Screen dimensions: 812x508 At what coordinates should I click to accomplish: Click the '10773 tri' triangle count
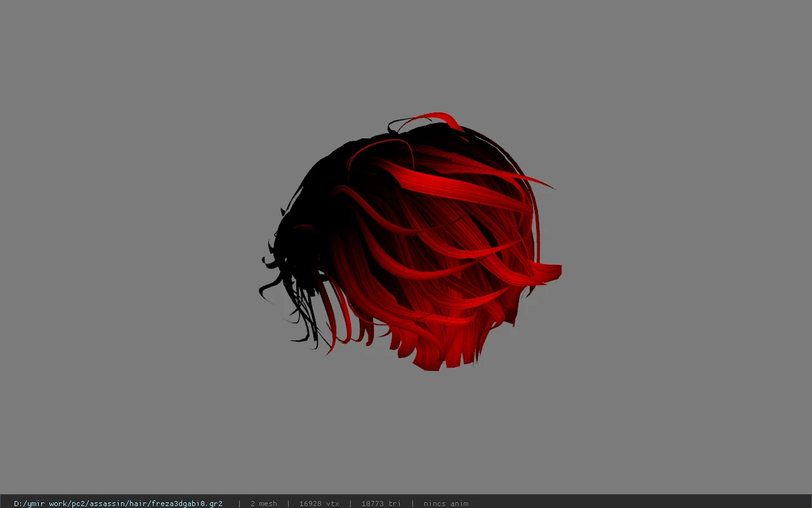click(x=381, y=504)
